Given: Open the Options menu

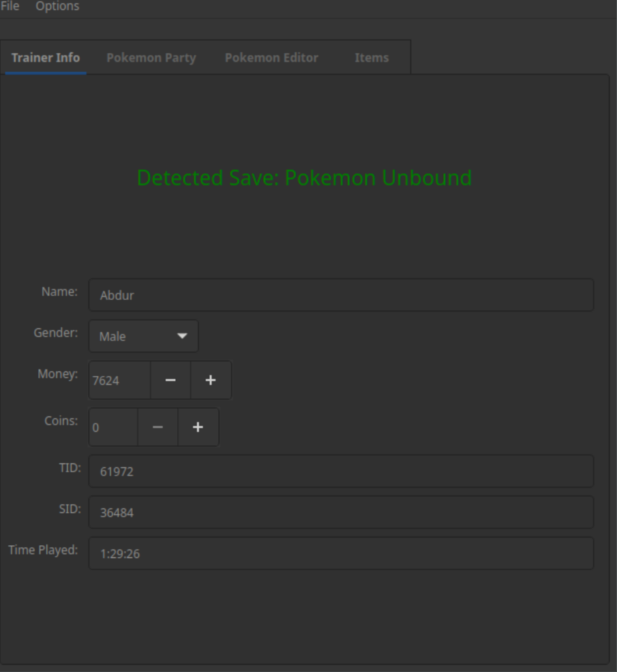Looking at the screenshot, I should (57, 7).
